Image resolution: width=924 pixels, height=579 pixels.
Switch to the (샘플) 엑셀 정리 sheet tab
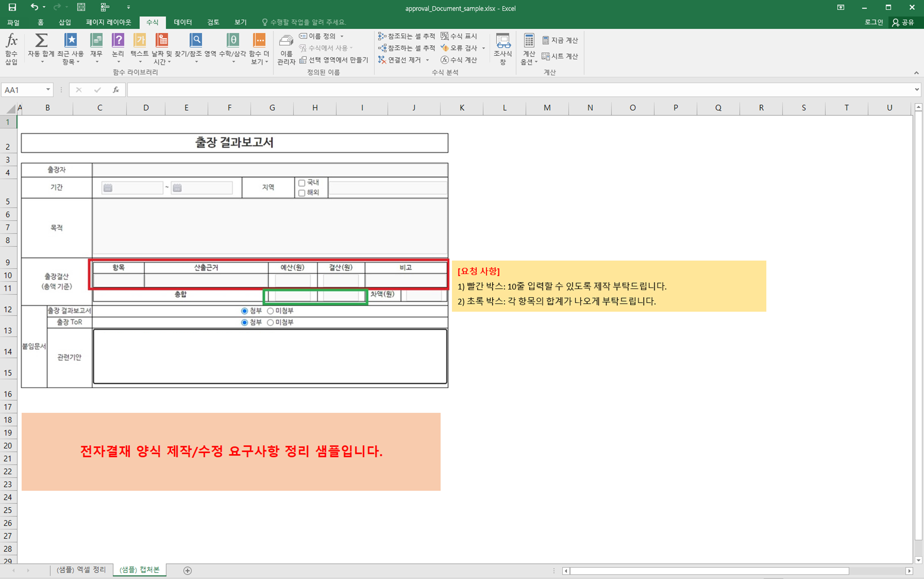81,570
